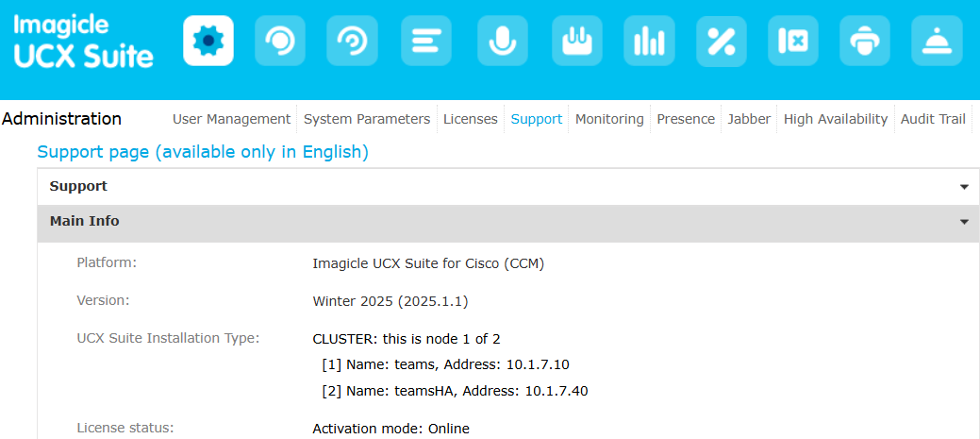Open the circle ring icon module

tap(281, 41)
